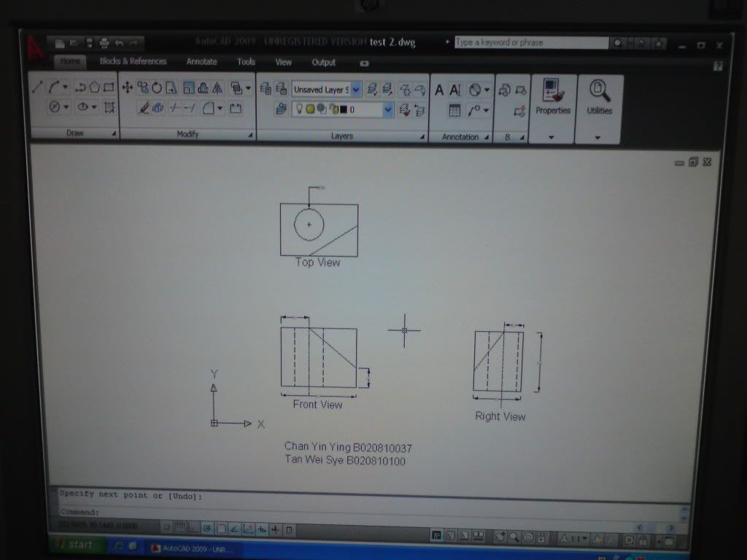Viewport: 747px width, 560px height.
Task: Toggle Object Snap in status bar
Action: 221,528
